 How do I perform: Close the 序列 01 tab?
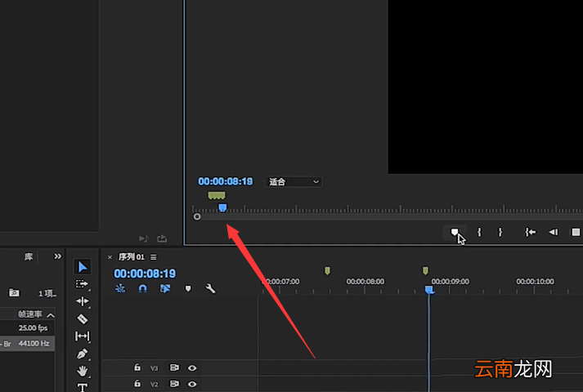[x=110, y=257]
